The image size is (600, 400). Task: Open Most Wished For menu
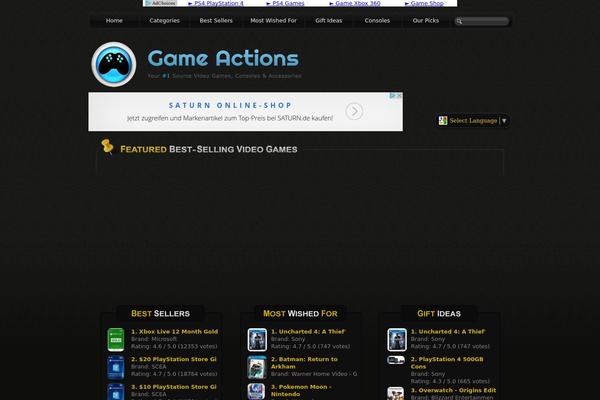coord(273,21)
